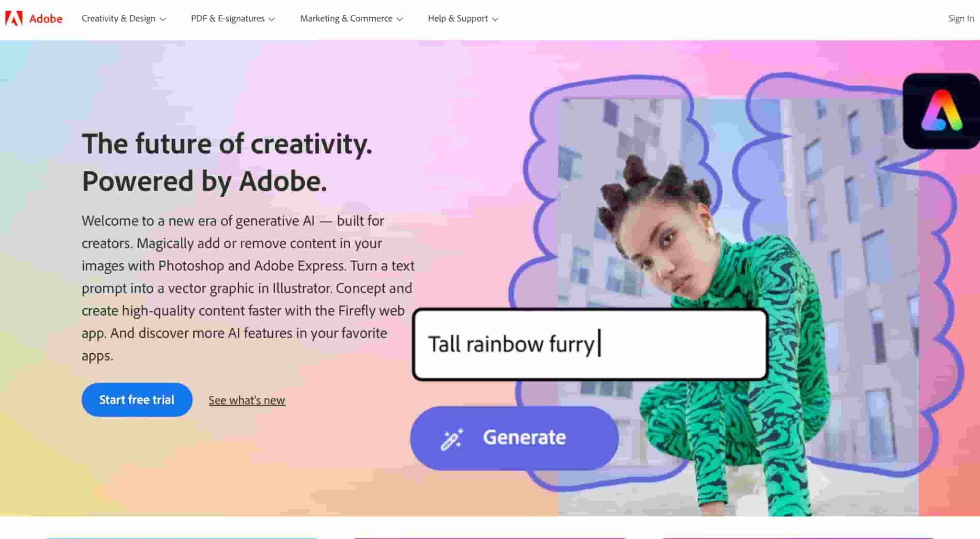Open the See what's new link

click(246, 400)
